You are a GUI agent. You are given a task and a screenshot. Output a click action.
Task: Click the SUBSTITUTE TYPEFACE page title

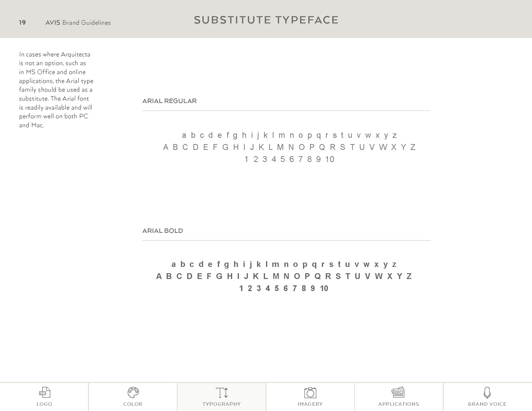tap(266, 20)
